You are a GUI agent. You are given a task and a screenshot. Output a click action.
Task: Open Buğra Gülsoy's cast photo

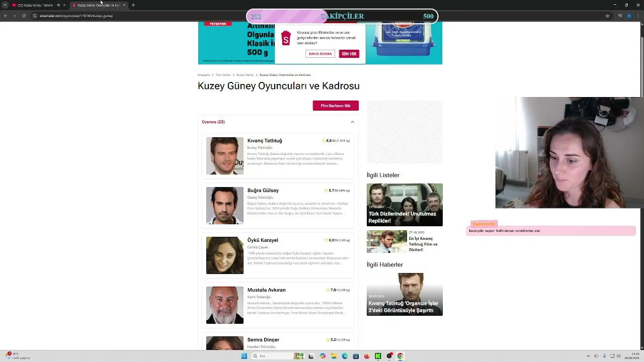click(225, 206)
